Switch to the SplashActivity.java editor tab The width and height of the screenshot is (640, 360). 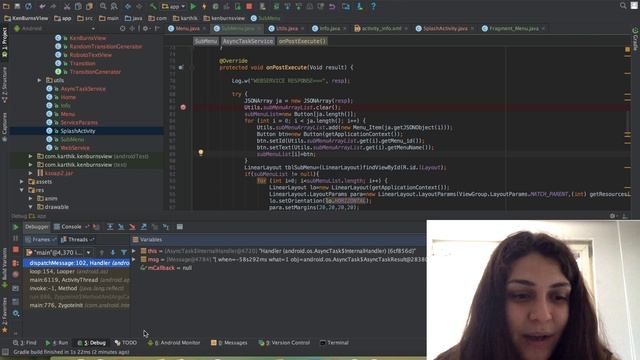pos(444,29)
